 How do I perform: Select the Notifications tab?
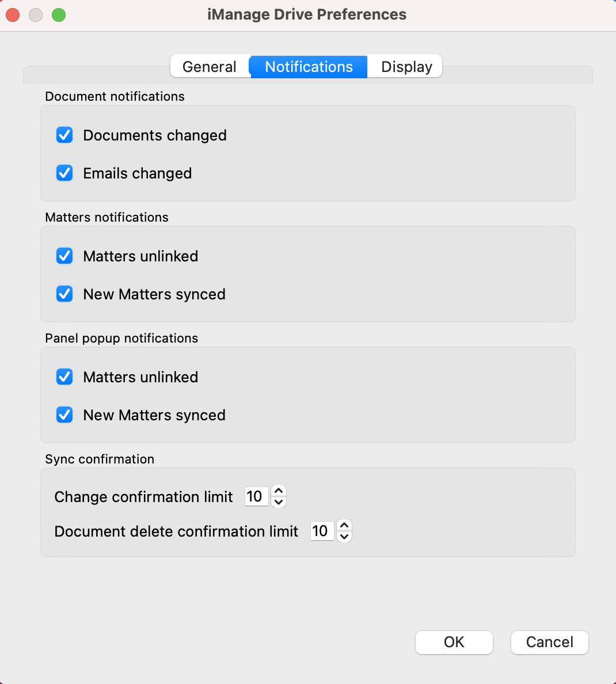[x=308, y=66]
